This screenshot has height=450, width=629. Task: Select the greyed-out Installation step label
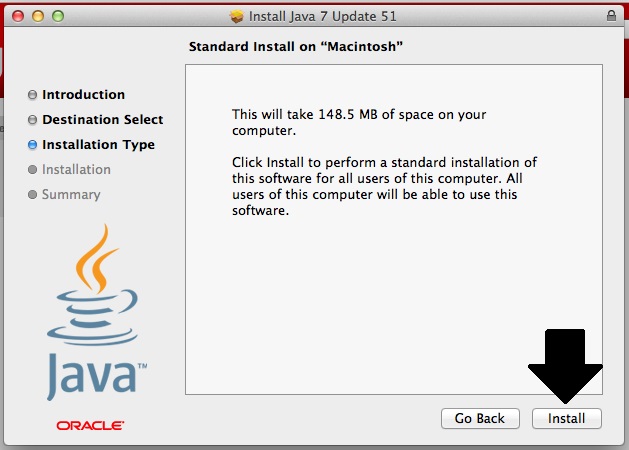tap(76, 170)
